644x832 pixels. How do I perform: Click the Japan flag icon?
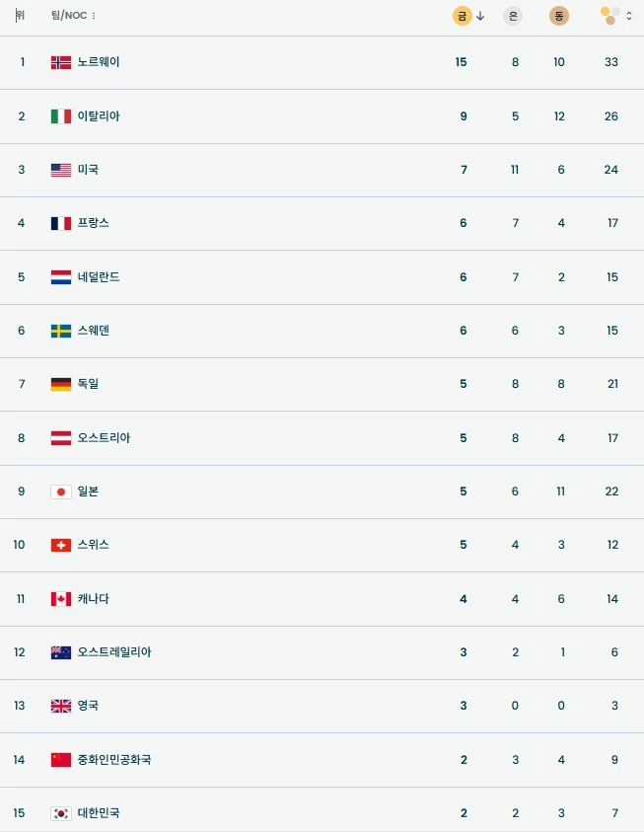61,492
